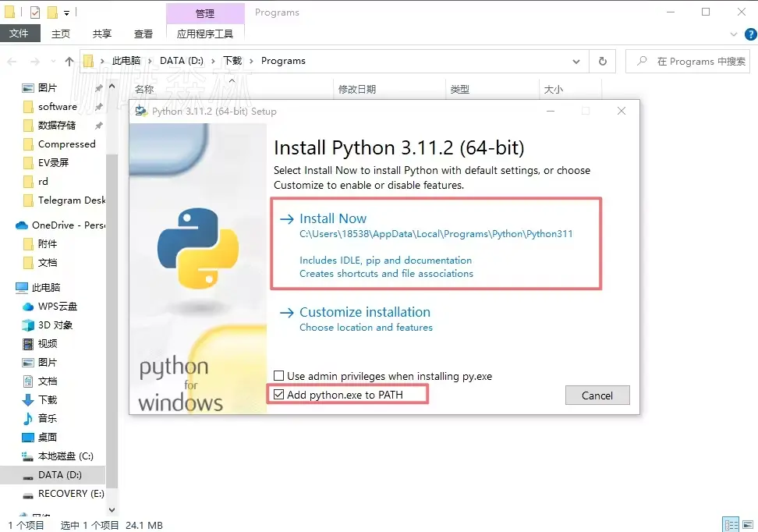
Task: Open 附件 folder under OneDrive
Action: pos(47,243)
